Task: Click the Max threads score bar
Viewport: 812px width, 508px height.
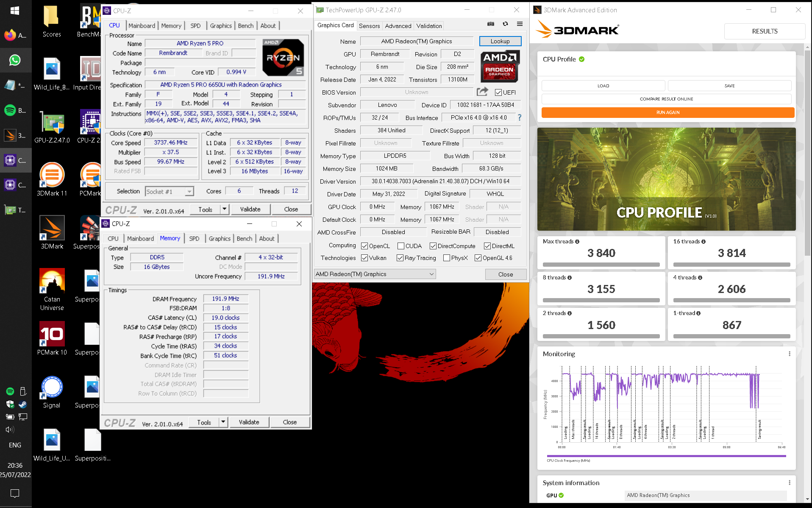Action: (x=601, y=265)
